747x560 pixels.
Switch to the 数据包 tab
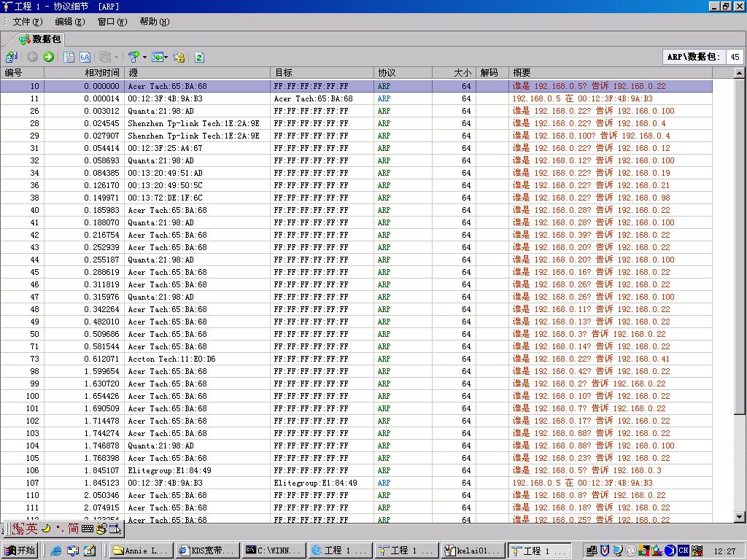coord(40,39)
